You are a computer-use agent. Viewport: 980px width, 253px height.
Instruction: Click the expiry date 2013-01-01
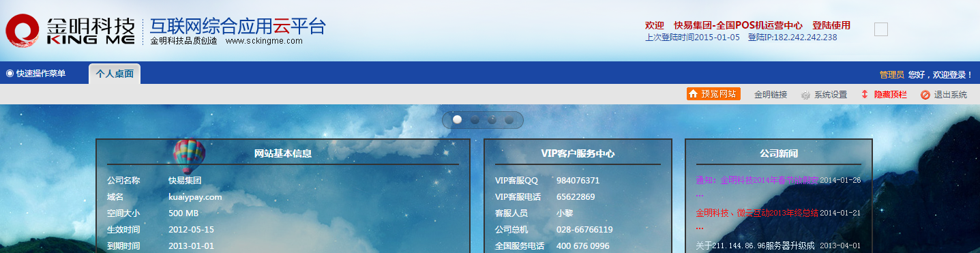point(191,246)
